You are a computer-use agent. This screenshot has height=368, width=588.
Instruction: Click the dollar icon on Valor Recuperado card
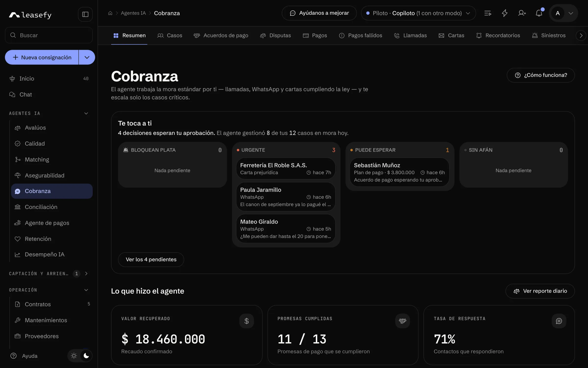click(246, 321)
